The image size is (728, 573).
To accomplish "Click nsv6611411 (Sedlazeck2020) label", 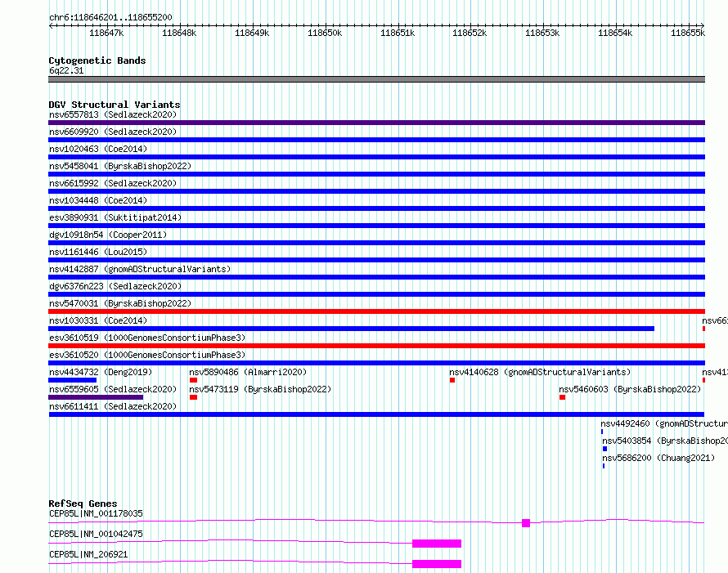I will 113,406.
